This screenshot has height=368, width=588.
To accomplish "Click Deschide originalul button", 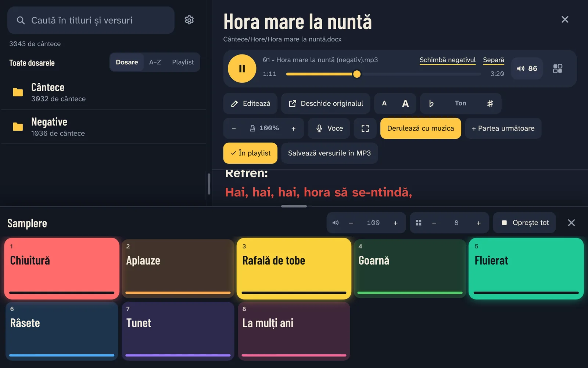I will pos(326,103).
